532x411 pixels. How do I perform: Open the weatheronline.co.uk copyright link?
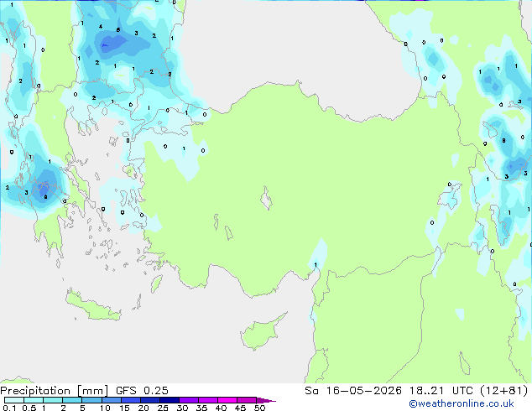coord(461,403)
